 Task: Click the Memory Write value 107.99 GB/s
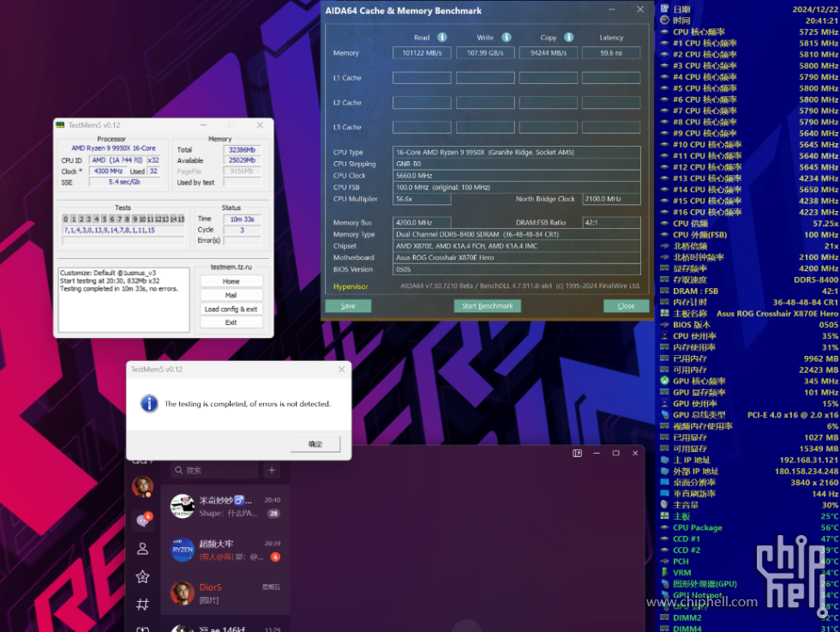485,53
